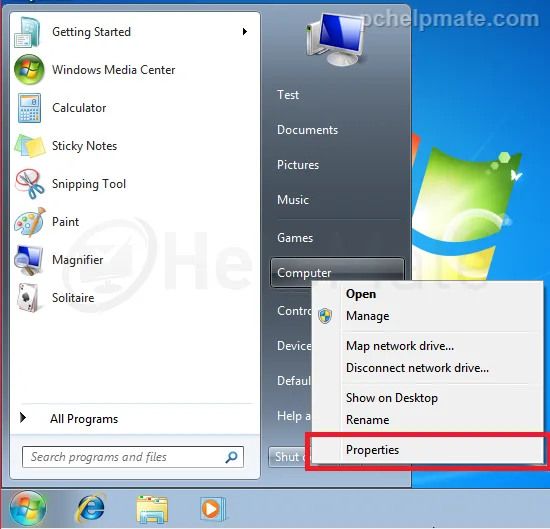Open the Documents link
This screenshot has width=550, height=529.
(307, 130)
